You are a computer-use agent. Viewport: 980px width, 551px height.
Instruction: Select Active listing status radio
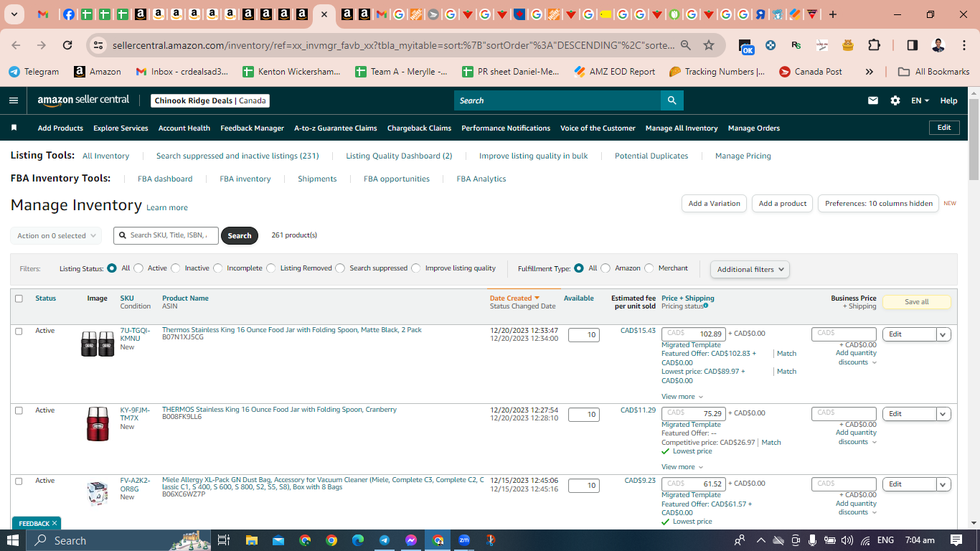click(138, 268)
